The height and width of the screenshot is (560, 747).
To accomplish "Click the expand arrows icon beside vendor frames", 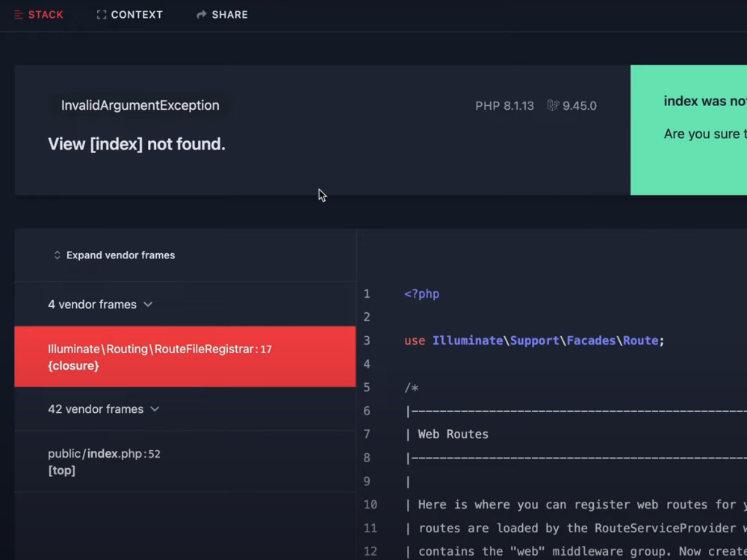I will tap(58, 255).
